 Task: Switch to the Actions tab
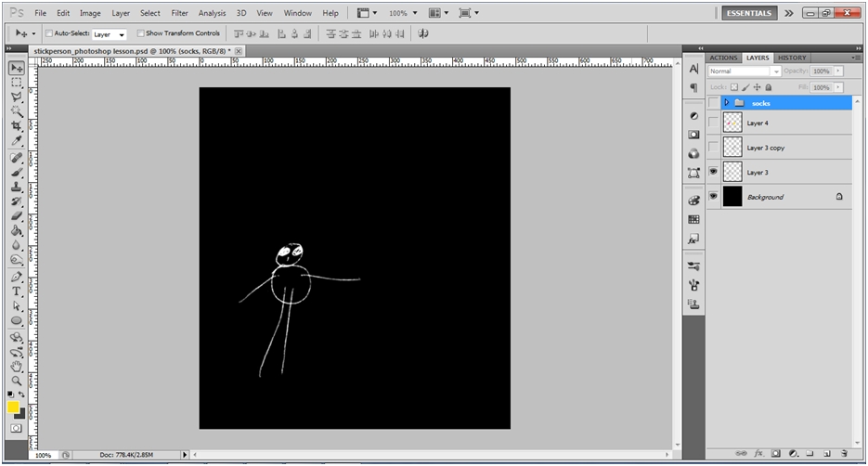723,58
